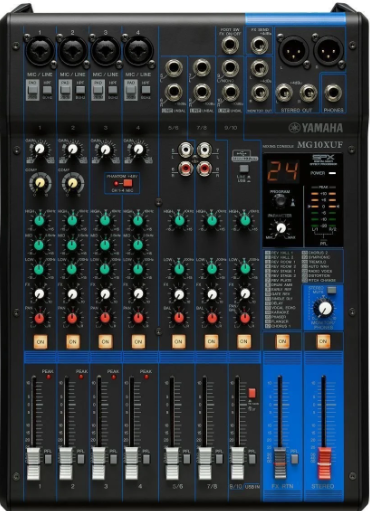
Task: Toggle the PAD switch on channel 3
Action: [98, 90]
